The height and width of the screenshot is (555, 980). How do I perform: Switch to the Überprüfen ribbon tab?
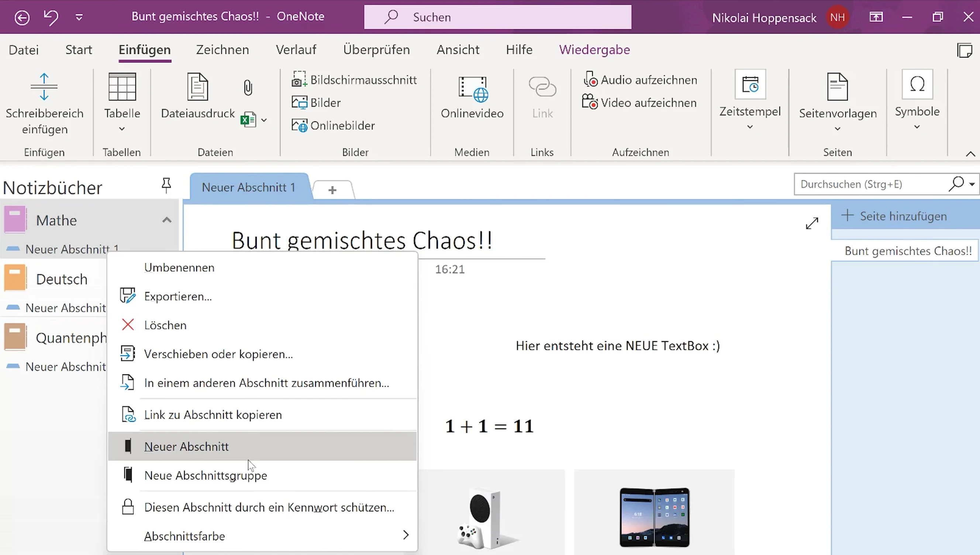click(x=376, y=49)
